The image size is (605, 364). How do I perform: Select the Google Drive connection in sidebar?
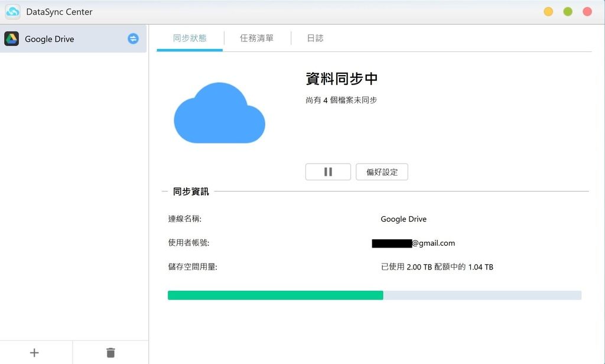73,38
